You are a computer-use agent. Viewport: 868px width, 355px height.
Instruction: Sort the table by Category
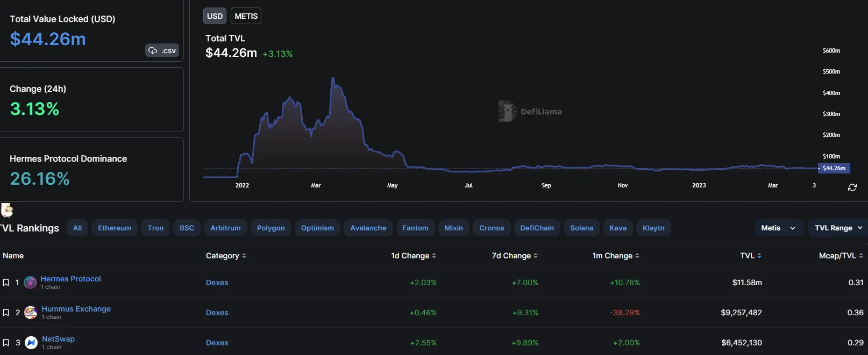[226, 256]
